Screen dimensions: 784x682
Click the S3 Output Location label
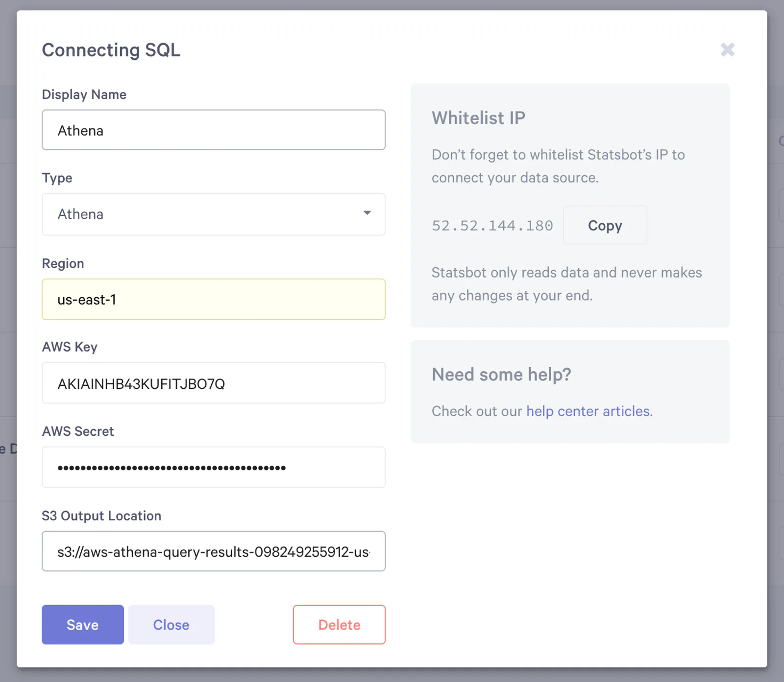[x=101, y=516]
